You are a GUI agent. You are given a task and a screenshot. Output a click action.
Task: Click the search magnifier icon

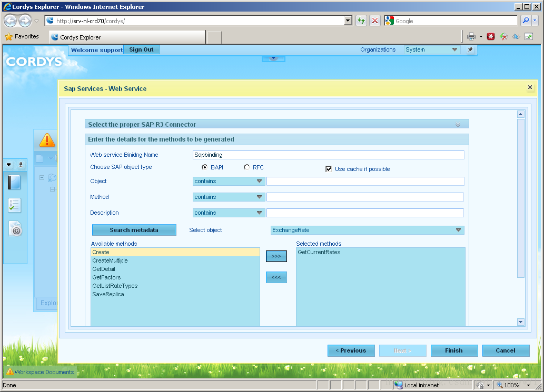tap(526, 21)
